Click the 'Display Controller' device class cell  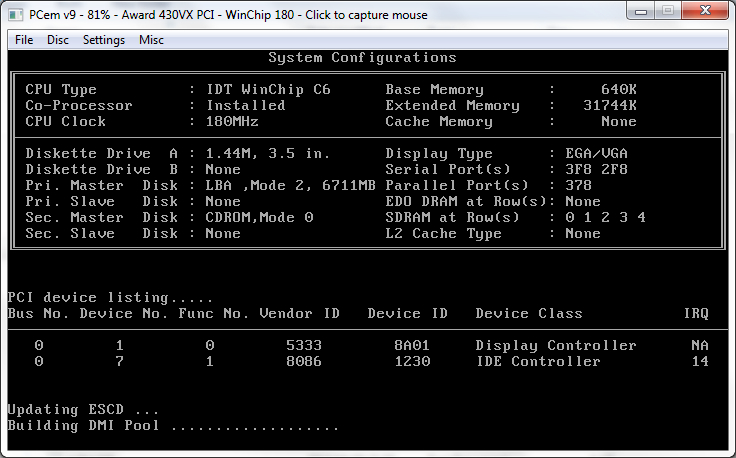(556, 345)
